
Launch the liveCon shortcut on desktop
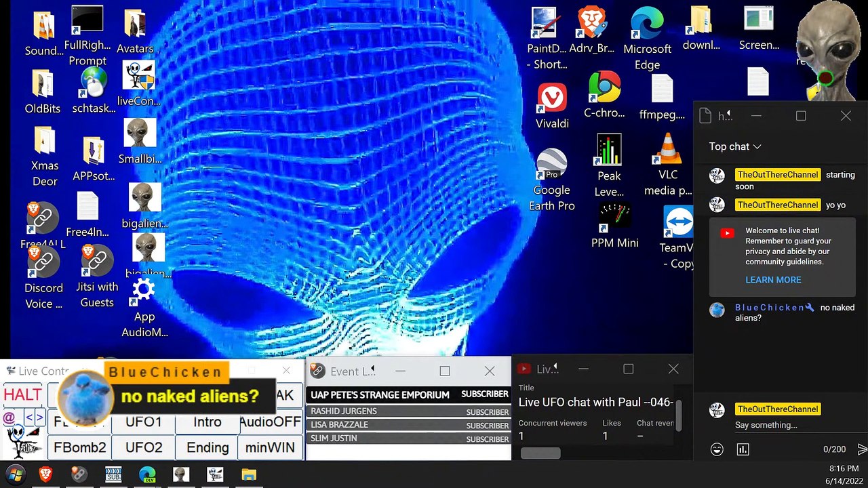[139, 83]
